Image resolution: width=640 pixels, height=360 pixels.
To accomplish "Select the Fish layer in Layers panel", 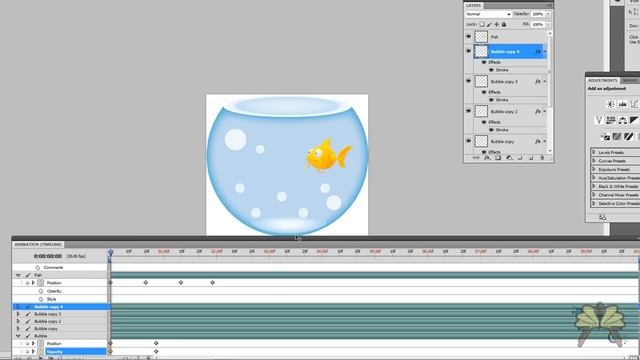I will point(510,37).
